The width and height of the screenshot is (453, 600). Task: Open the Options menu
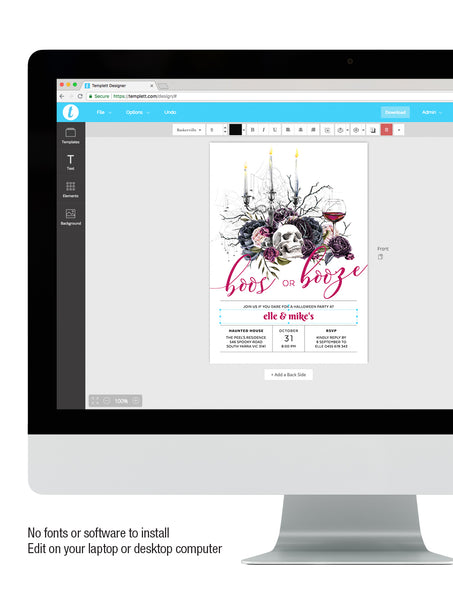click(137, 112)
